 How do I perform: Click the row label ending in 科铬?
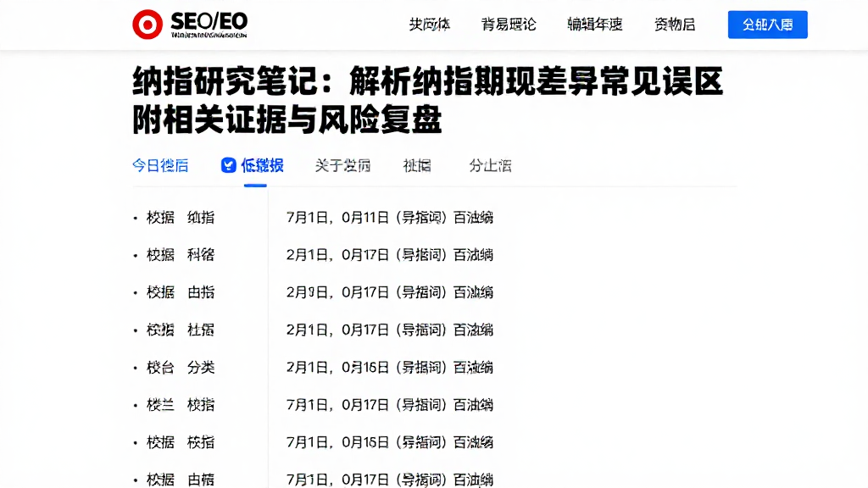click(180, 255)
